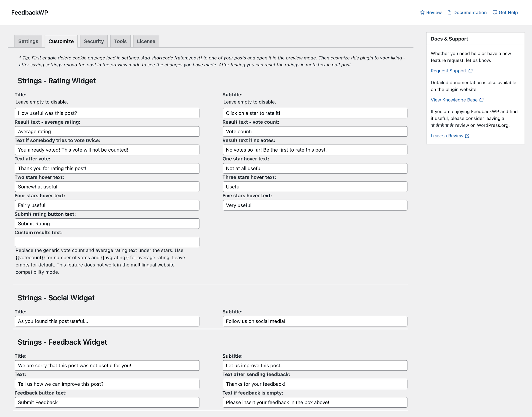Select the Settings tab
This screenshot has height=417, width=532.
click(28, 41)
